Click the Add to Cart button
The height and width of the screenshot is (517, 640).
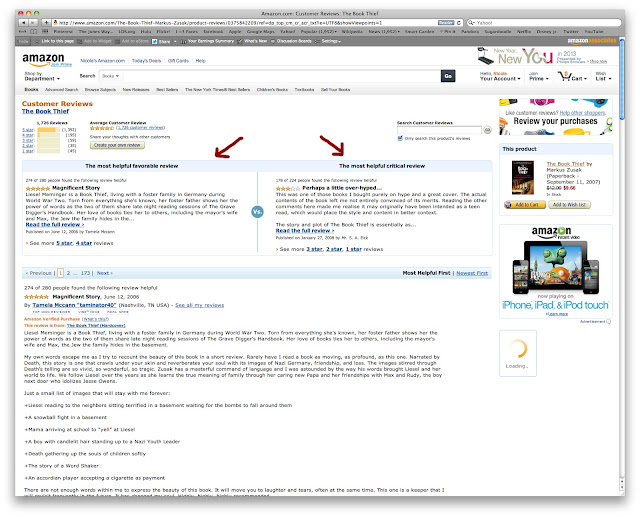point(524,204)
